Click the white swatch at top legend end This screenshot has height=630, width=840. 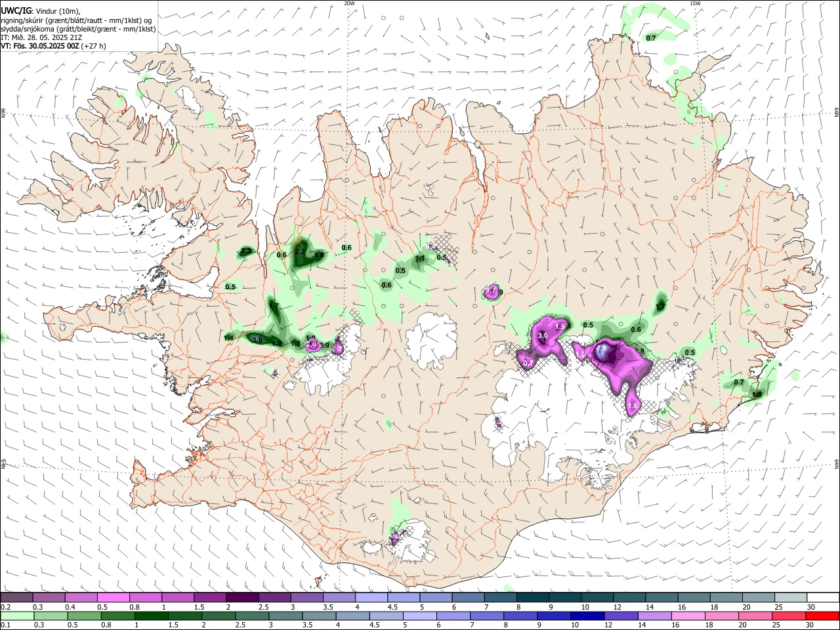click(823, 598)
